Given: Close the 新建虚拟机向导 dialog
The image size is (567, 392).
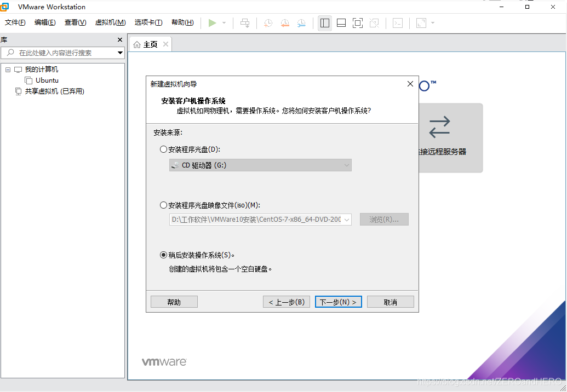Looking at the screenshot, I should pos(410,84).
